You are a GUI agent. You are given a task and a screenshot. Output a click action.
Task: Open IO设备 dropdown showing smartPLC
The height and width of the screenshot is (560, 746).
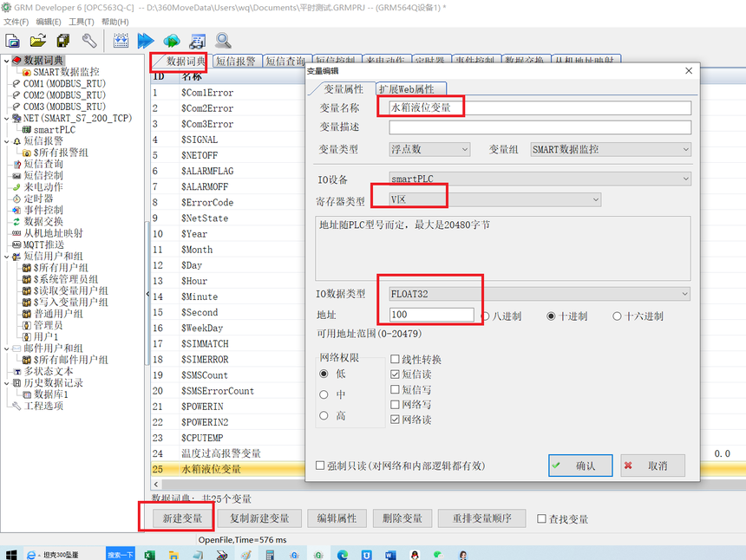(x=540, y=179)
